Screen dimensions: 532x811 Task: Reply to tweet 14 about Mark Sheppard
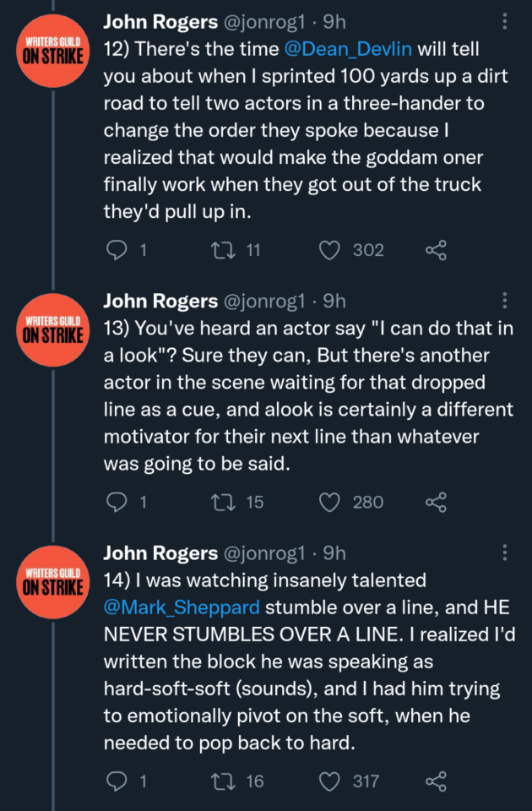tap(117, 781)
